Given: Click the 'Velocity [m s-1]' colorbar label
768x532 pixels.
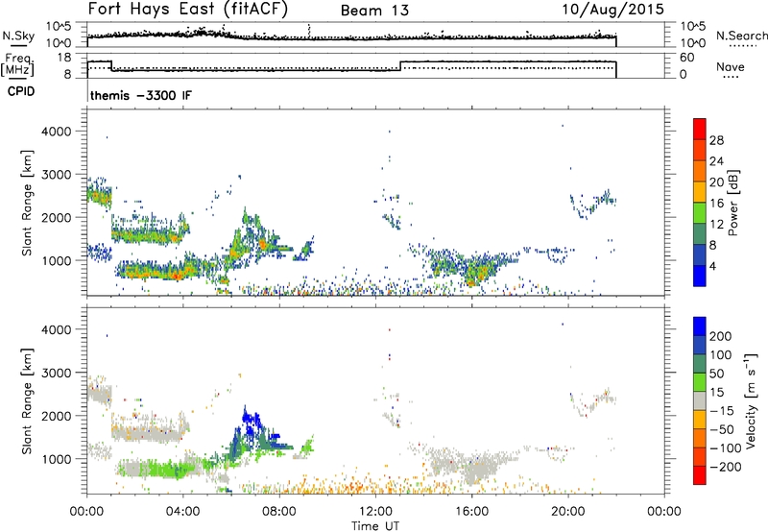Looking at the screenshot, I should [751, 400].
